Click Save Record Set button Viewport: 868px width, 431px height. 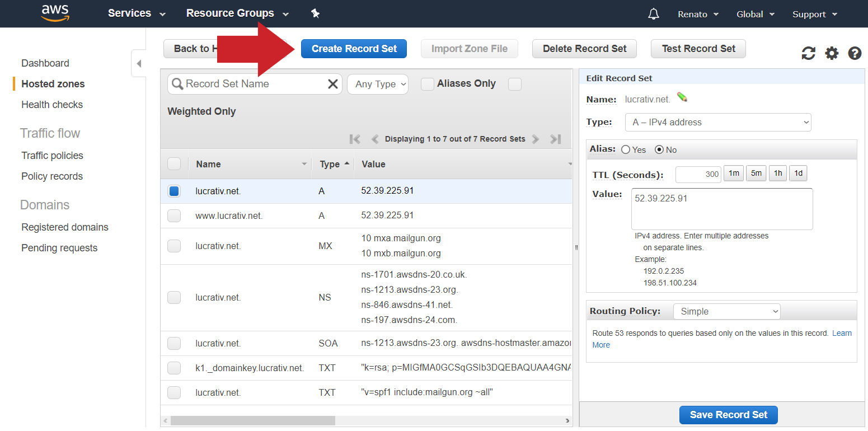tap(729, 415)
